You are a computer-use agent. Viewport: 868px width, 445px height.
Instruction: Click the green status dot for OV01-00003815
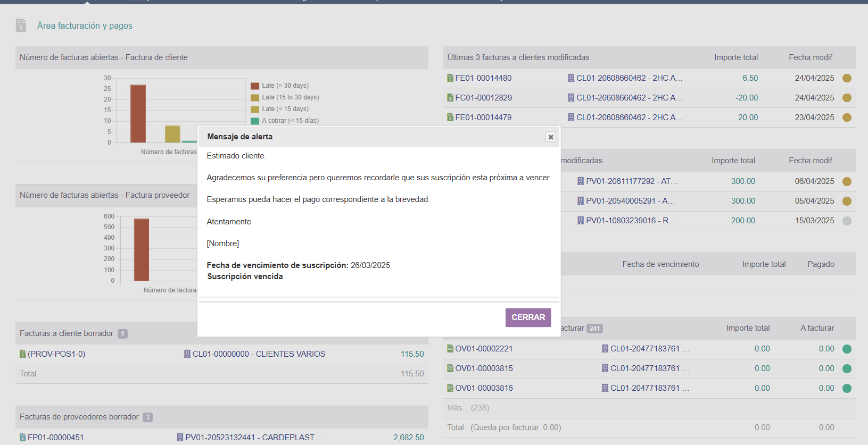coord(847,369)
